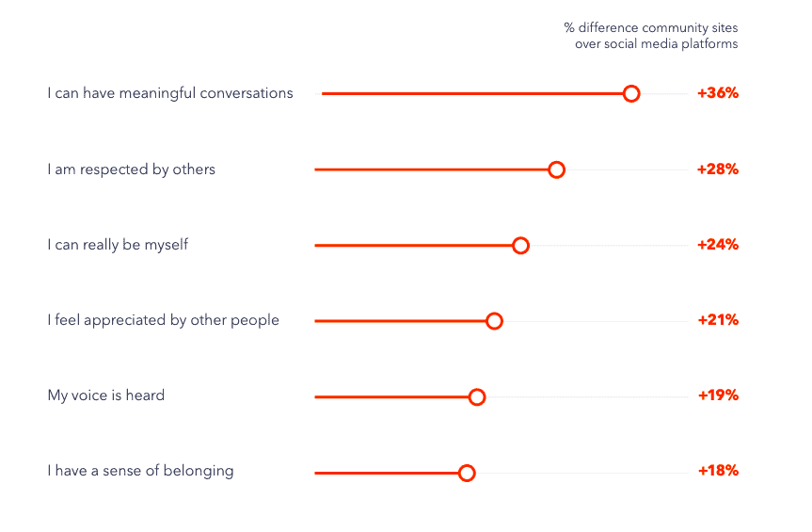
Task: Select the circle marker for really be myself
Action: (520, 245)
